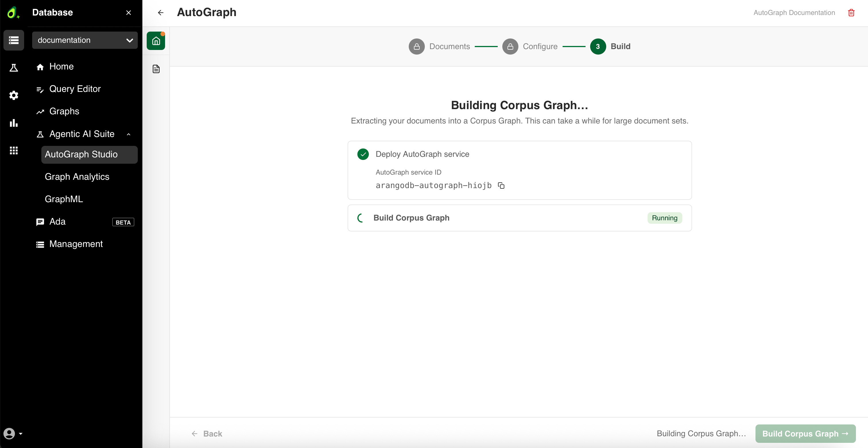Click the document icon in AutoGraph rail

pyautogui.click(x=156, y=69)
